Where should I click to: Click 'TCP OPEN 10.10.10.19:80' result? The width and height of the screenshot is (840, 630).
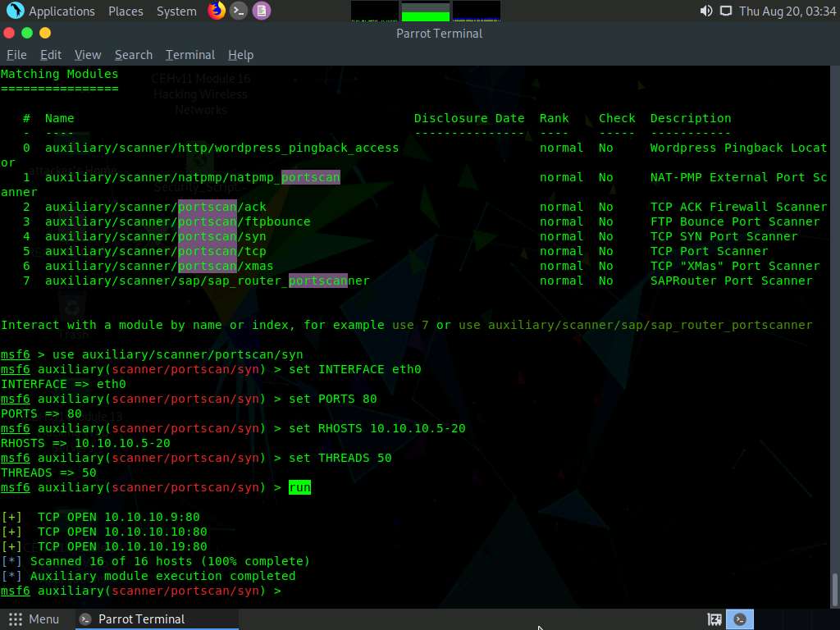pyautogui.click(x=122, y=546)
